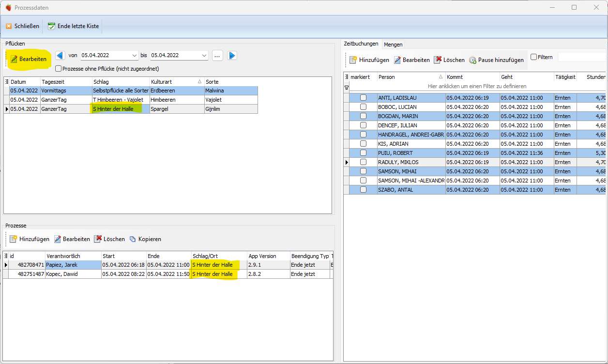This screenshot has height=364, width=608.
Task: Click the Schließen toolbar button
Action: pyautogui.click(x=22, y=26)
